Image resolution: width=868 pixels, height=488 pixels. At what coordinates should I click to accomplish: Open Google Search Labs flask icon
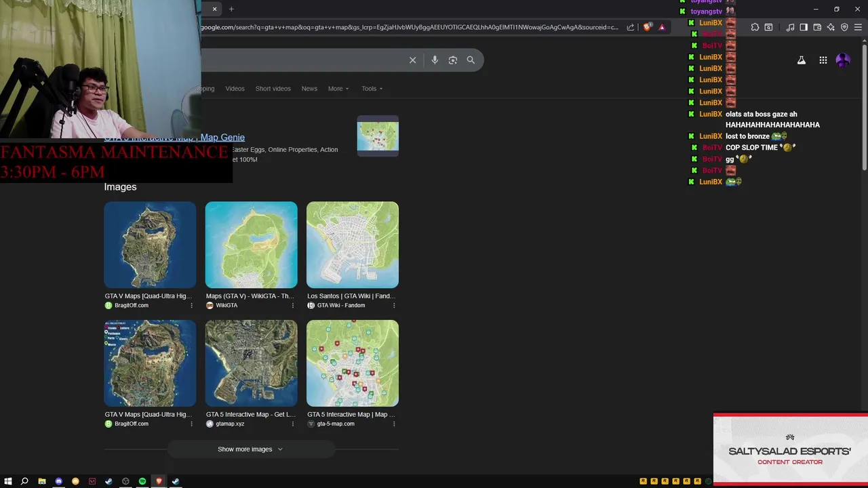(802, 60)
